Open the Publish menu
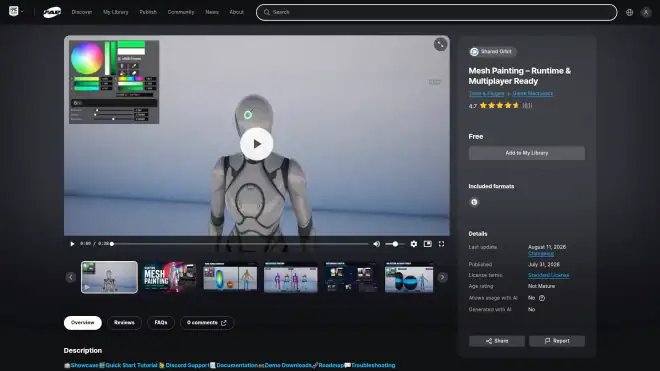 148,12
